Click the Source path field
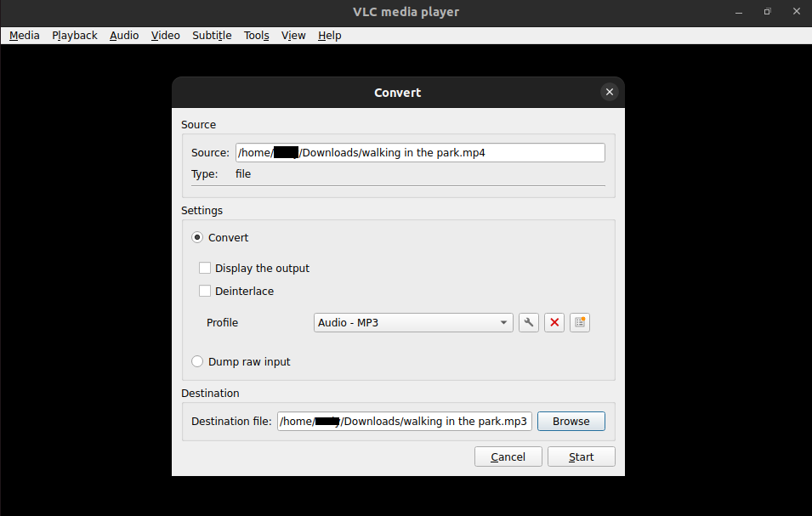 [420, 153]
